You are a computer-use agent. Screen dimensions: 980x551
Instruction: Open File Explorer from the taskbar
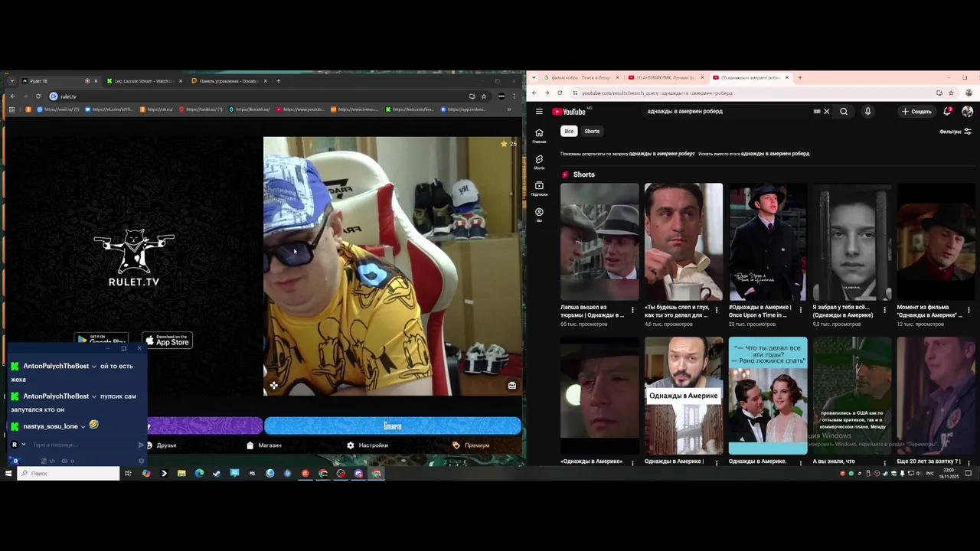181,474
